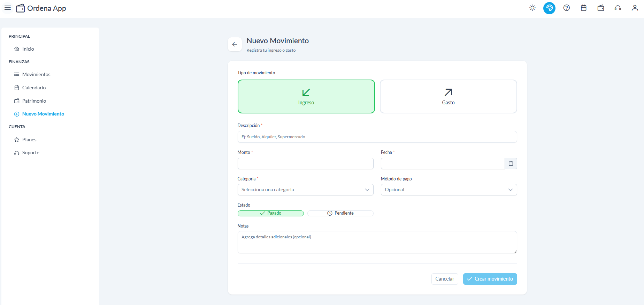This screenshot has width=644, height=305.
Task: Expand the Método de pago dropdown
Action: [x=449, y=190]
